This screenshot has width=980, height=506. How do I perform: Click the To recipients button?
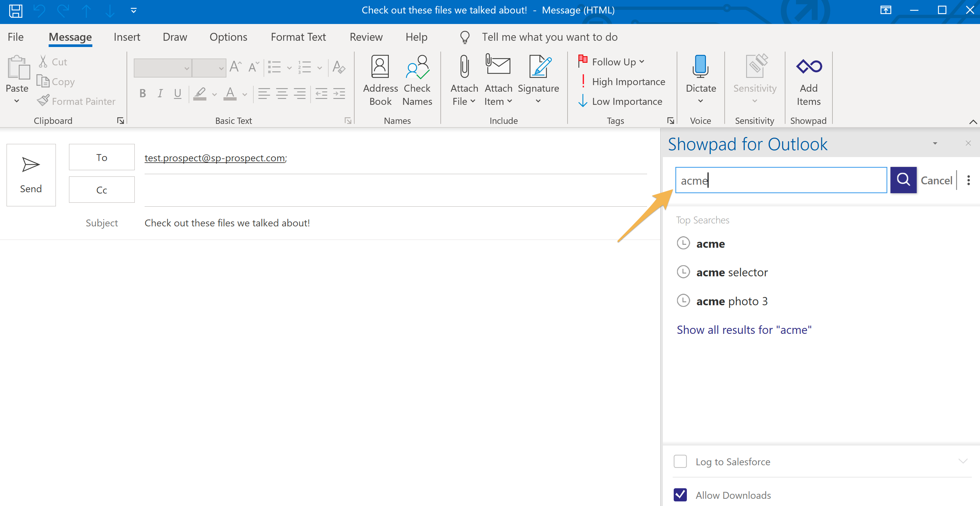(x=102, y=157)
